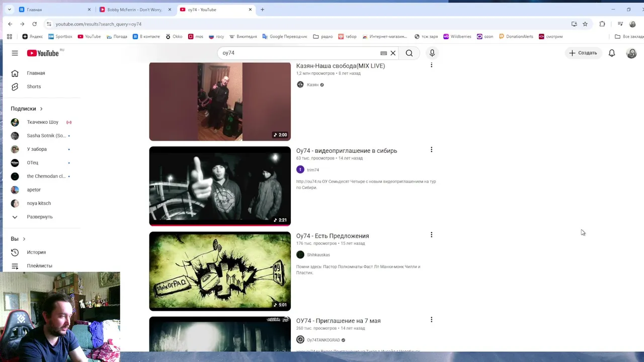The height and width of the screenshot is (362, 644).
Task: Open the ОУ74 - Есть Предложения title
Action: click(x=333, y=236)
